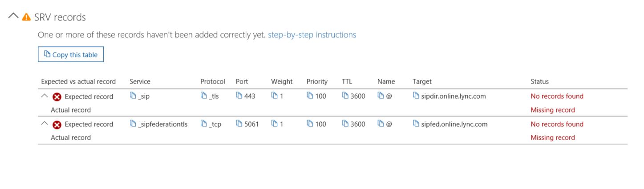This screenshot has height=189, width=644.
Task: Open the step-by-step instructions link
Action: point(312,35)
